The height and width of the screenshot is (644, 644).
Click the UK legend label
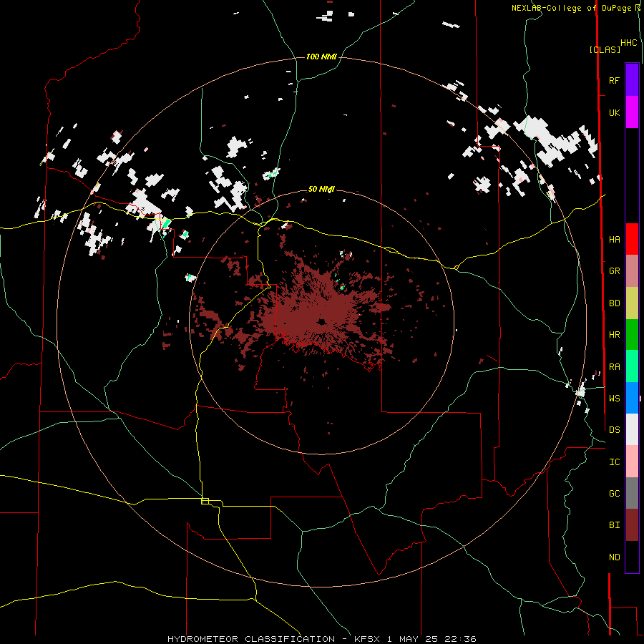615,112
